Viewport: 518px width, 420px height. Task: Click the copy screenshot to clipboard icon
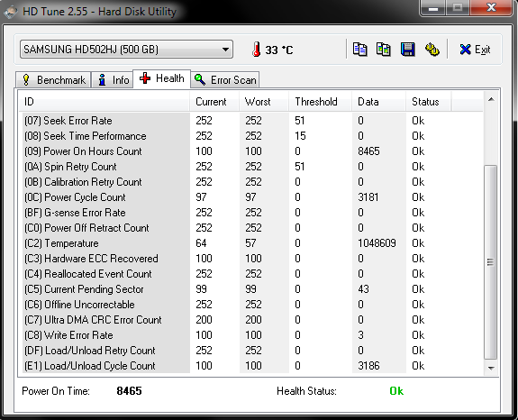pos(384,50)
